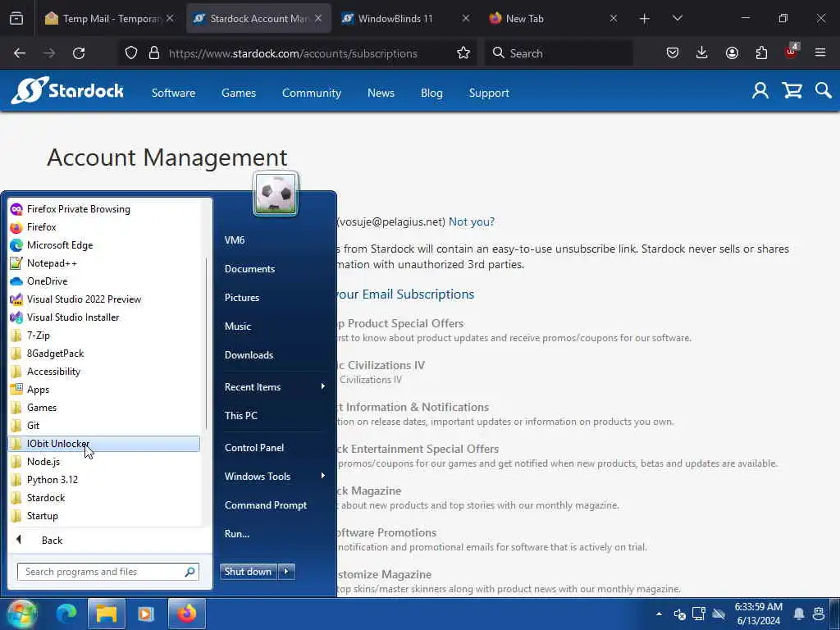840x630 pixels.
Task: Click the taskbar clock showing 6:33:59 AM
Action: [759, 614]
